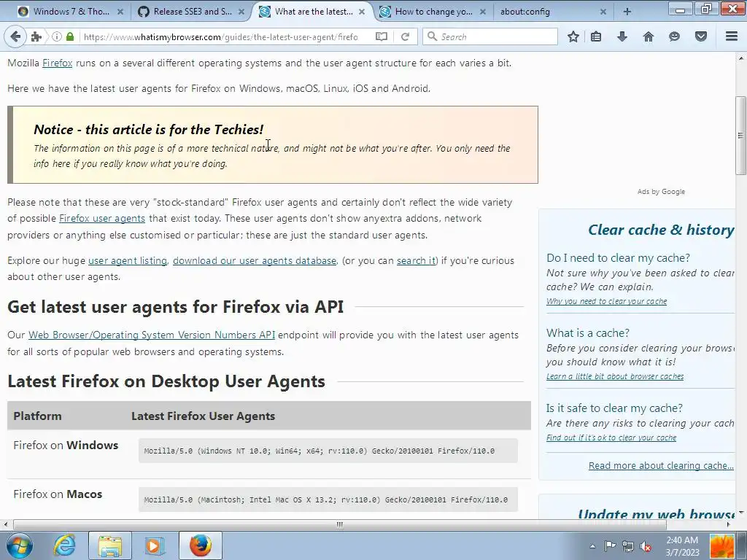747x560 pixels.
Task: Open 'Web Browser/Operating System Version Numbers API' link
Action: click(x=152, y=335)
